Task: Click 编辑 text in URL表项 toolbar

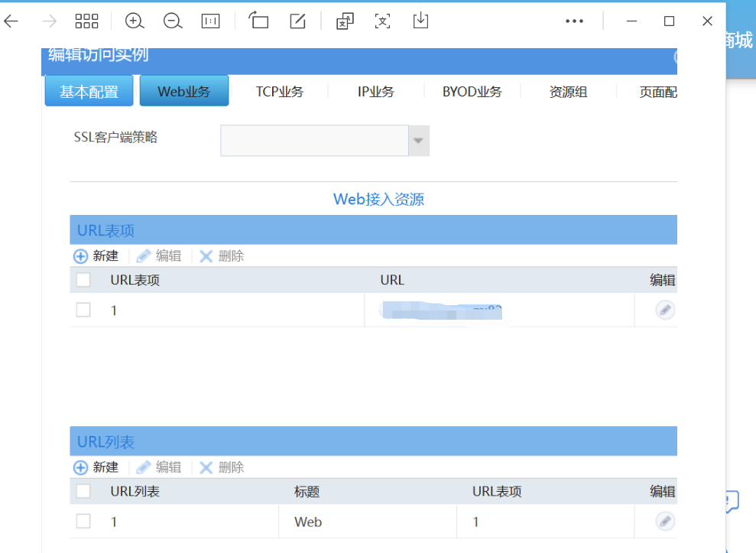Action: coord(168,255)
